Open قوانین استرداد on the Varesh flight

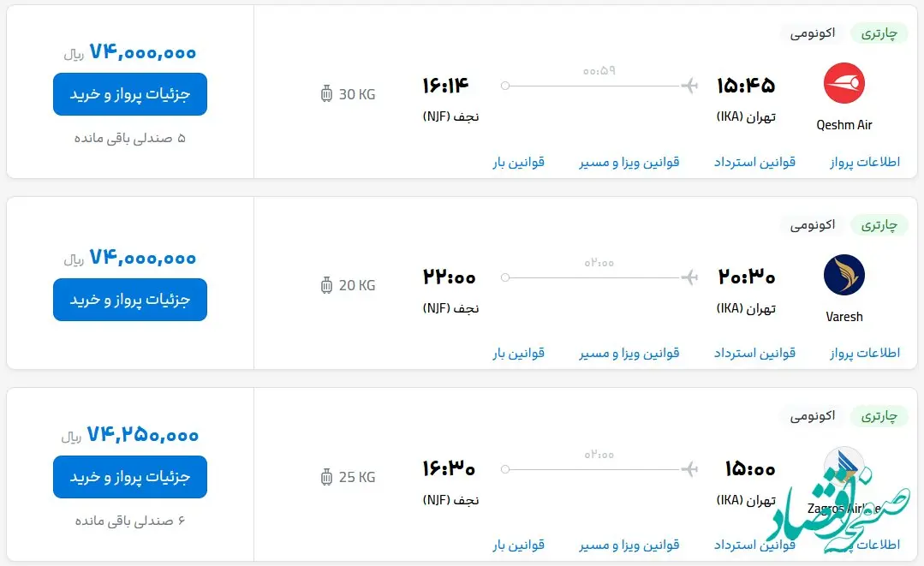point(753,352)
